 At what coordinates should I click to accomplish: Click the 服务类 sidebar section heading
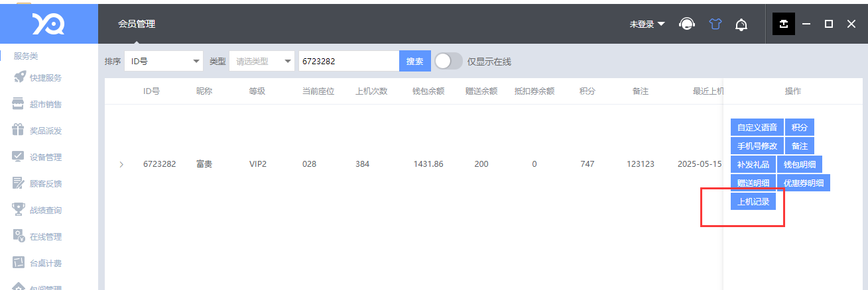[x=26, y=56]
